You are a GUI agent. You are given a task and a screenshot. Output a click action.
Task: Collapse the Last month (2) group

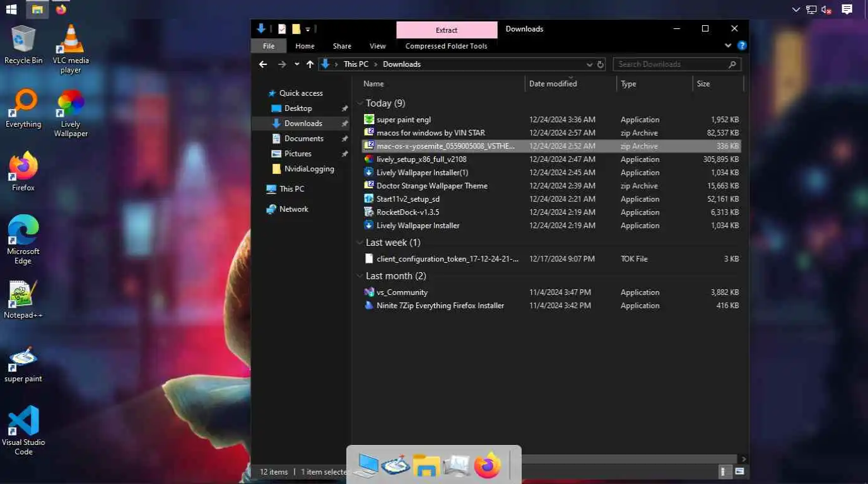[x=360, y=276]
